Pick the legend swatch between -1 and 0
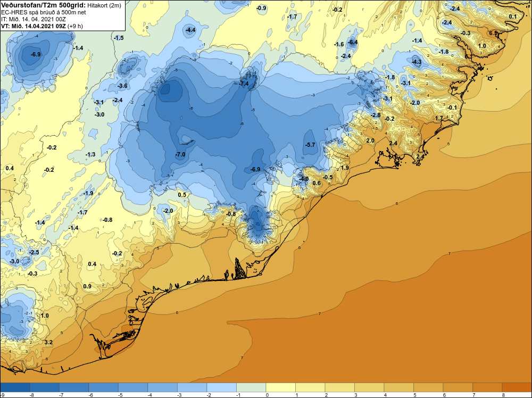532x398 pixels. [x=251, y=387]
